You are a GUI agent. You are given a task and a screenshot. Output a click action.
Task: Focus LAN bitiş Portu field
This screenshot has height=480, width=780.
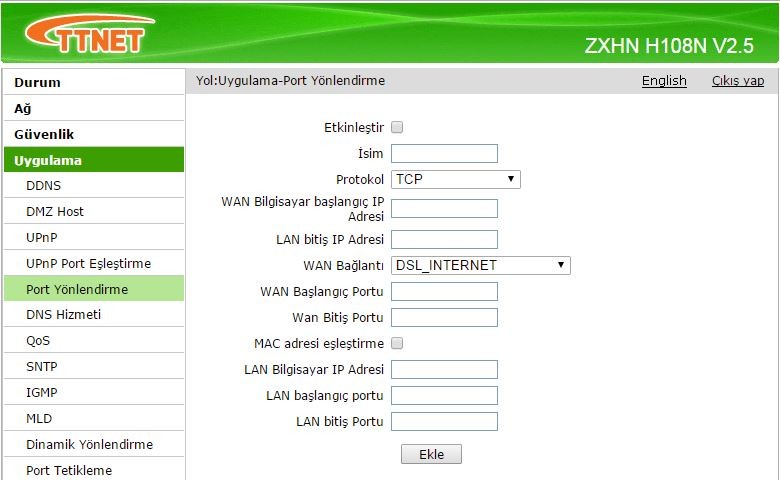click(444, 421)
